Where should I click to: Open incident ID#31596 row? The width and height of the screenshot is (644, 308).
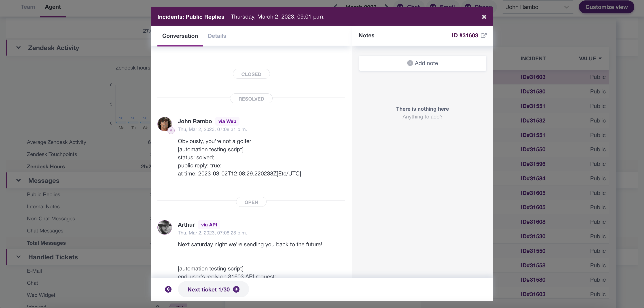click(x=533, y=164)
